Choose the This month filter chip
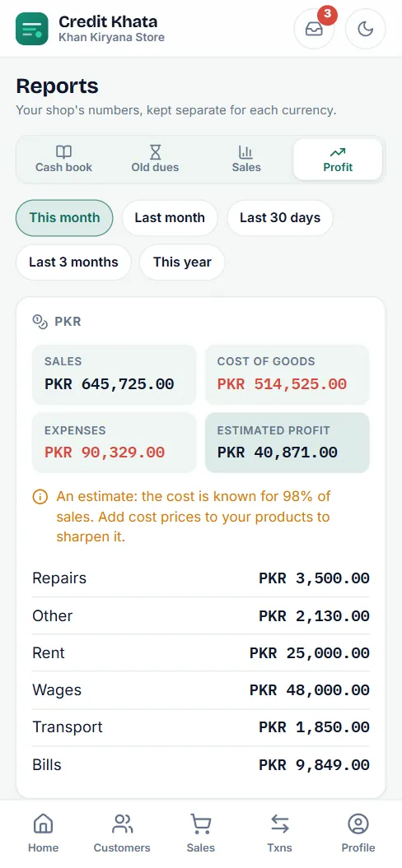Image resolution: width=402 pixels, height=868 pixels. coord(64,217)
